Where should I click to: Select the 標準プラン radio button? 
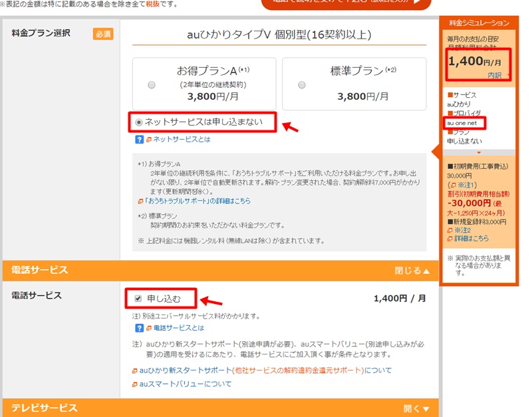(302, 85)
